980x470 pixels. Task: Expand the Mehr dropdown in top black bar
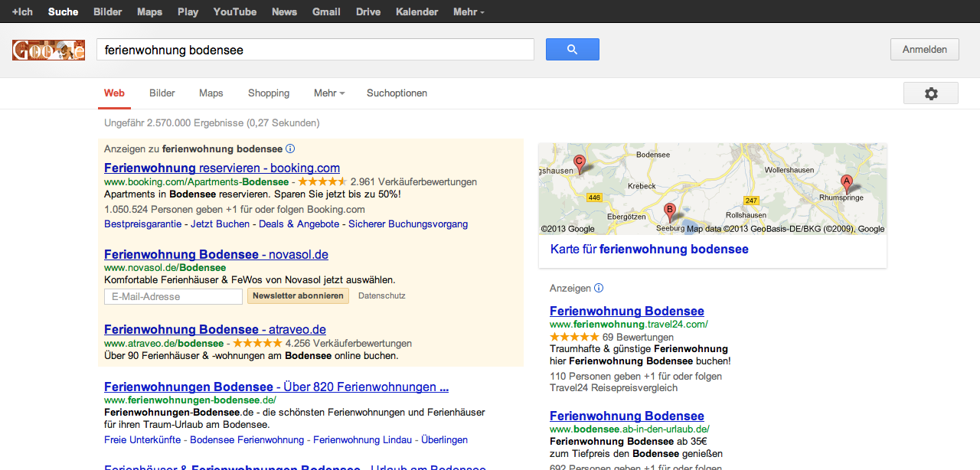point(469,11)
